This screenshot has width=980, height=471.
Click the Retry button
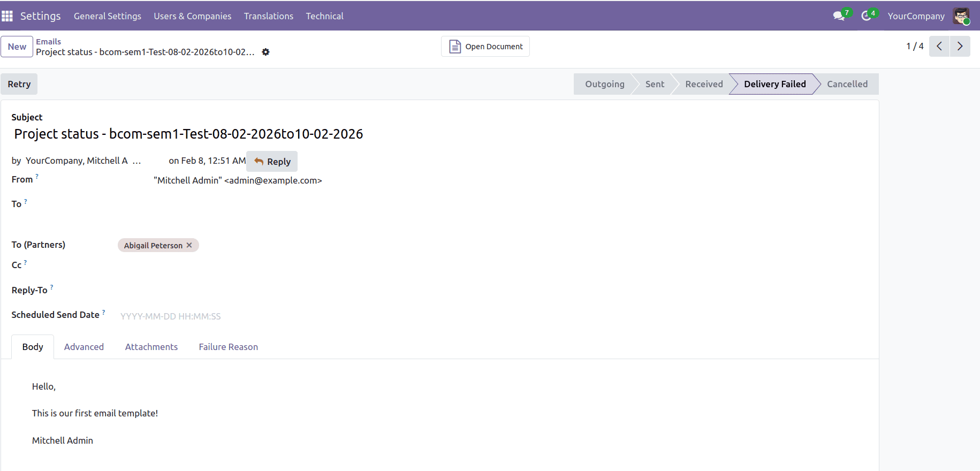[x=19, y=84]
